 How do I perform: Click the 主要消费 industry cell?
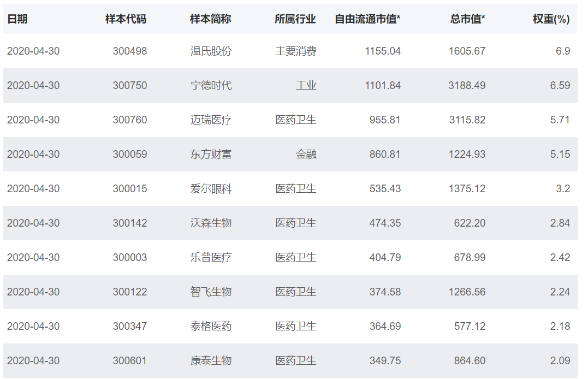[x=295, y=51]
